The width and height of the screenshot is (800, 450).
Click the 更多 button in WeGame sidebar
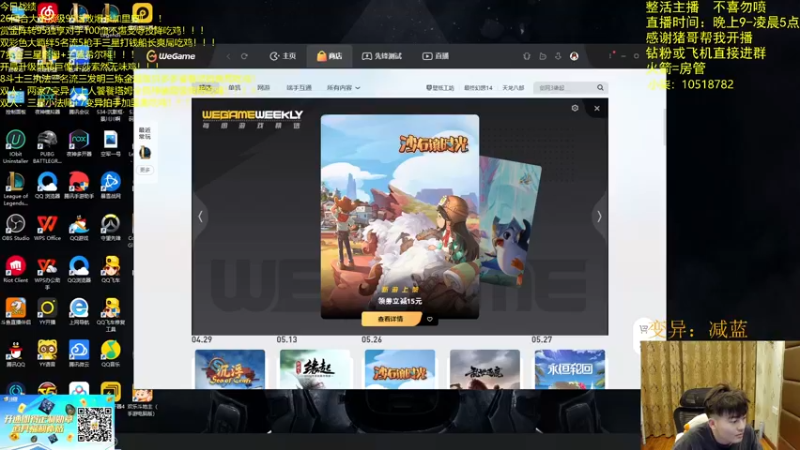coord(145,170)
